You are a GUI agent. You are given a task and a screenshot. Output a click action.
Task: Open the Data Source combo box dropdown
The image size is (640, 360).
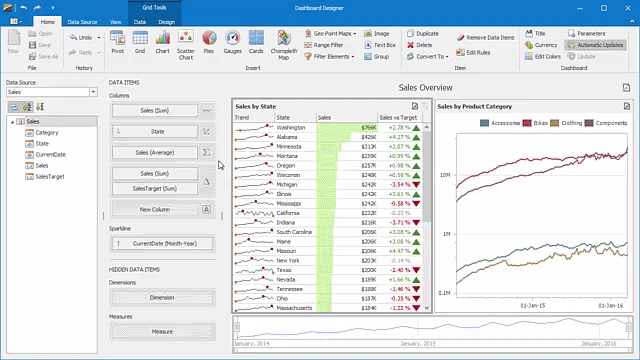tap(93, 92)
